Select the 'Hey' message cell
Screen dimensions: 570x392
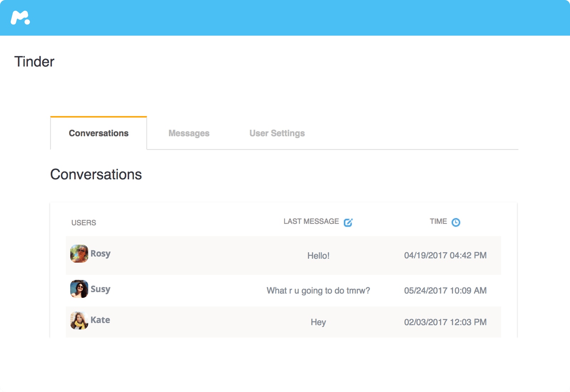coord(318,322)
